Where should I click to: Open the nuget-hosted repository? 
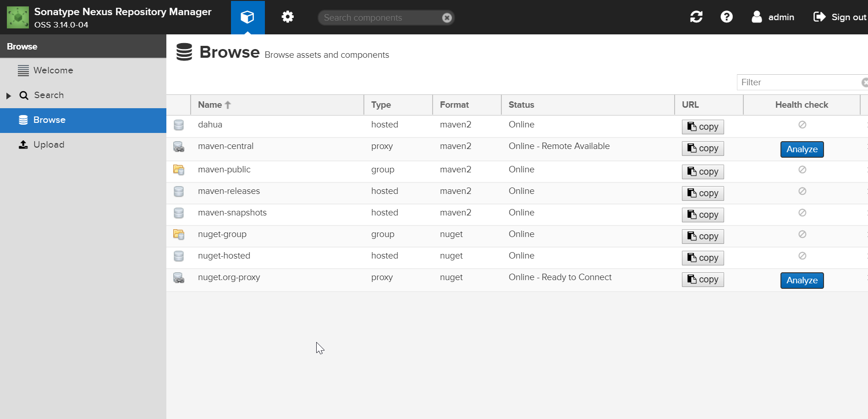click(x=517, y=258)
